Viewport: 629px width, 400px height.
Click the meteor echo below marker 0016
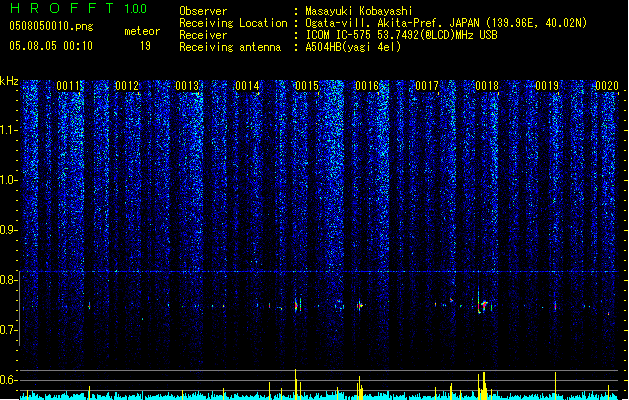(x=360, y=306)
